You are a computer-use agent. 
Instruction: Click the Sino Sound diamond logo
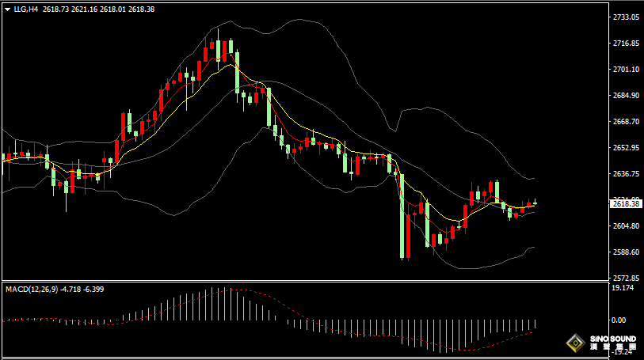[x=575, y=343]
